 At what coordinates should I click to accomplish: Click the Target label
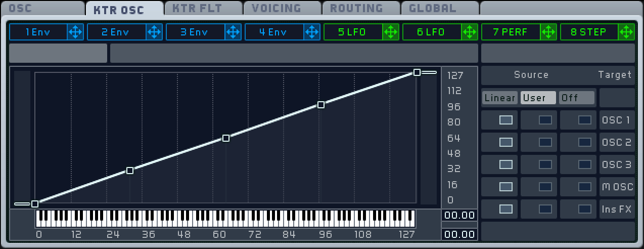click(615, 75)
